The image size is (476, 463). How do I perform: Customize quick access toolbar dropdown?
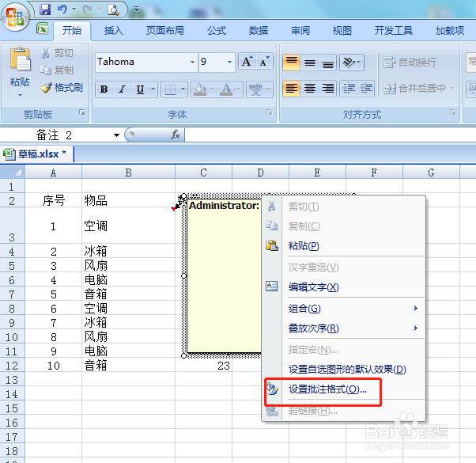click(x=136, y=9)
